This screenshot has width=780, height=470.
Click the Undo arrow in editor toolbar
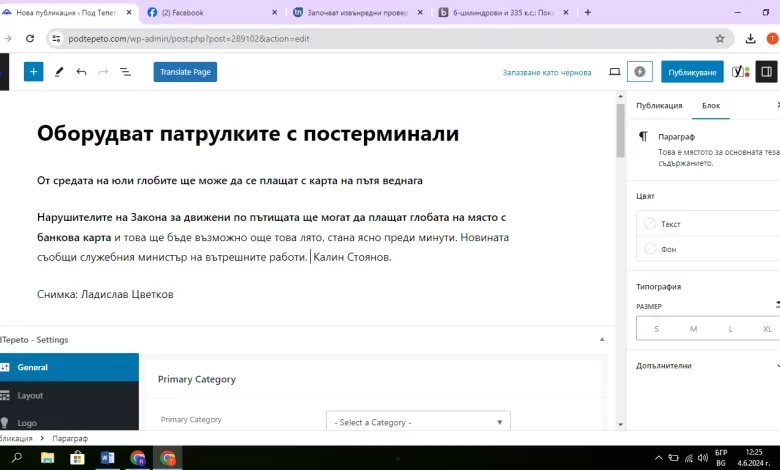click(x=81, y=72)
